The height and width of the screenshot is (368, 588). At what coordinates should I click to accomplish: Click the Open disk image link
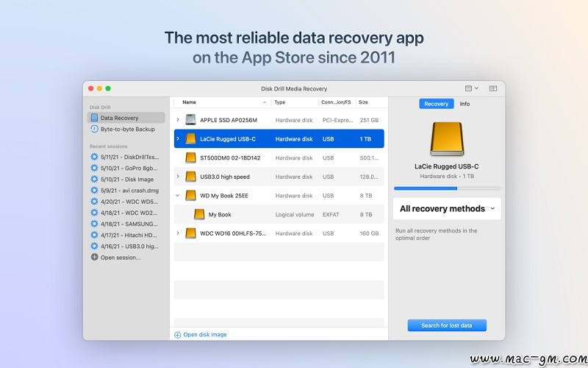pyautogui.click(x=205, y=335)
